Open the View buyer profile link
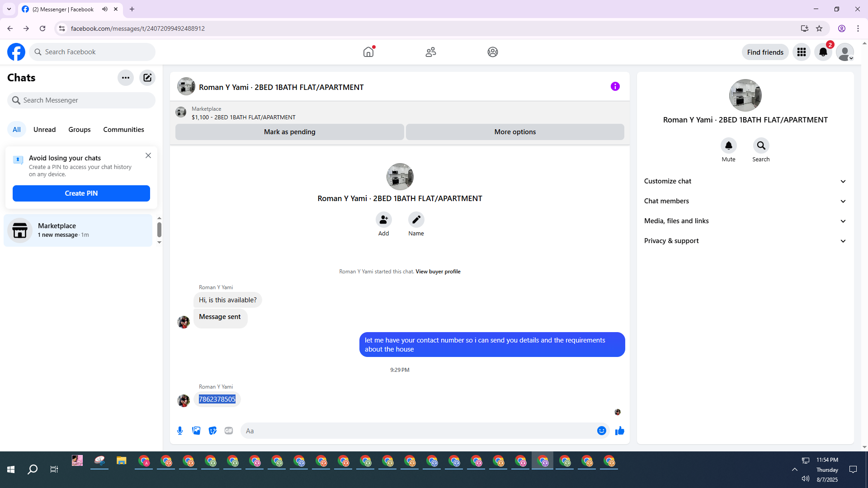Screen dimensions: 868x488 [x=438, y=272]
